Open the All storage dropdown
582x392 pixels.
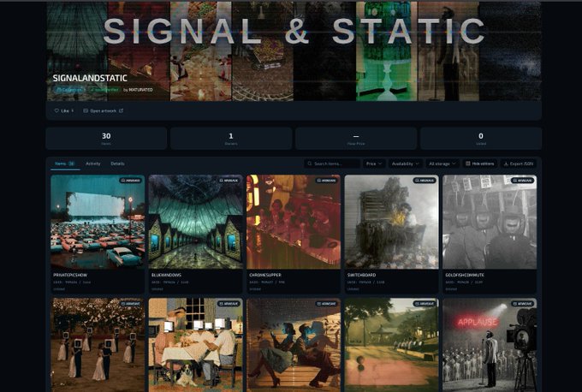click(x=442, y=163)
